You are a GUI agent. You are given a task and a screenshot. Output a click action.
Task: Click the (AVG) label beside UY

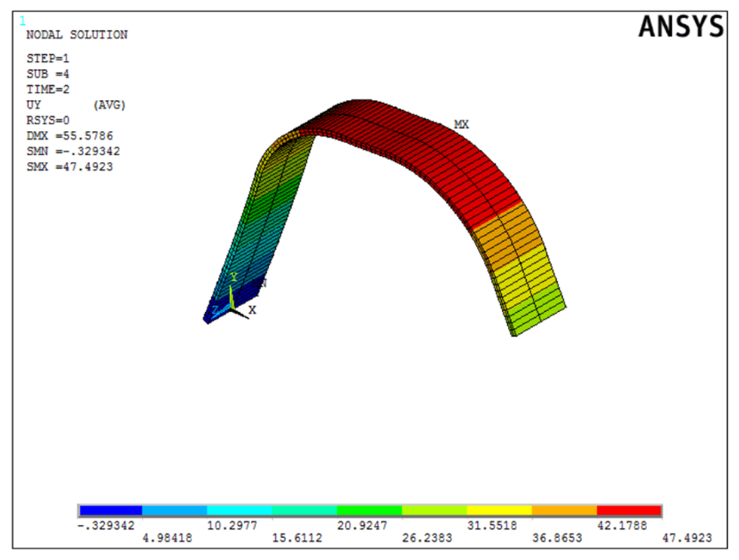[x=109, y=105]
